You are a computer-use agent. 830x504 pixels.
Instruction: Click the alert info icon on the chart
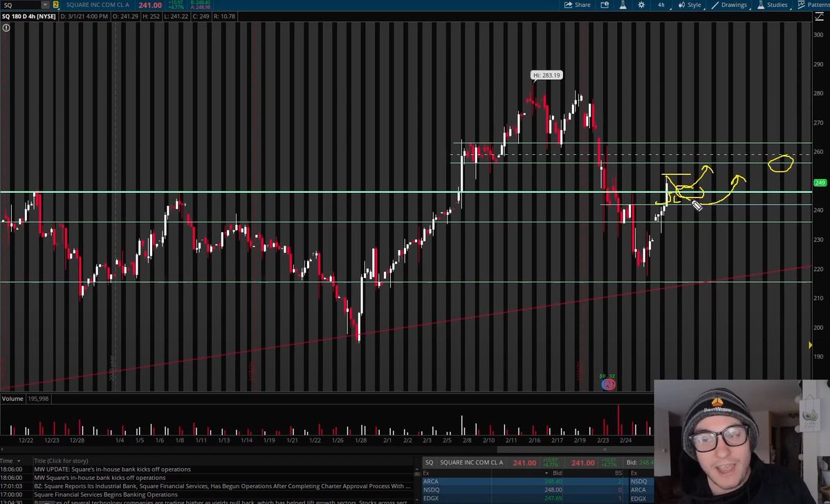point(6,28)
